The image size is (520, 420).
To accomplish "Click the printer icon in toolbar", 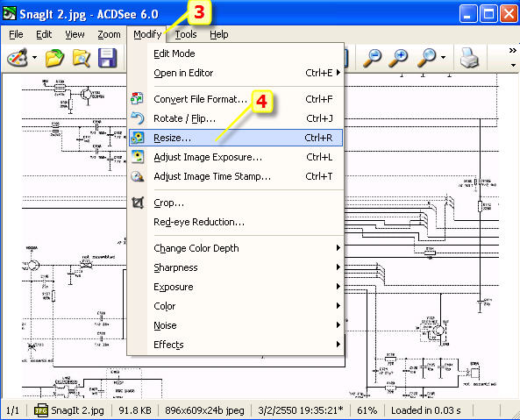I will pyautogui.click(x=469, y=58).
